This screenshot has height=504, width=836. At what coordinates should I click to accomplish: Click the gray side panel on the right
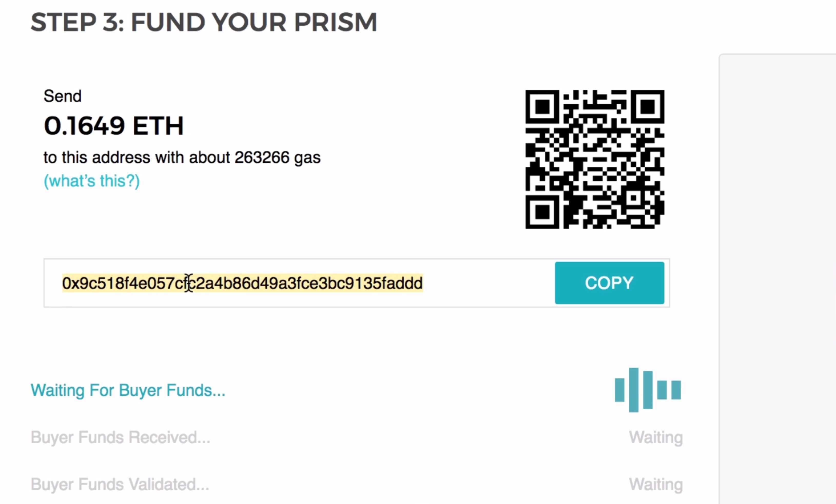click(777, 271)
